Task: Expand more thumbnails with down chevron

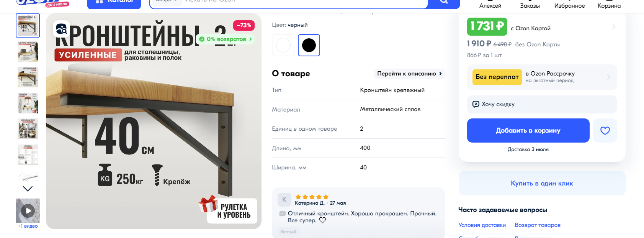Action: pyautogui.click(x=28, y=189)
